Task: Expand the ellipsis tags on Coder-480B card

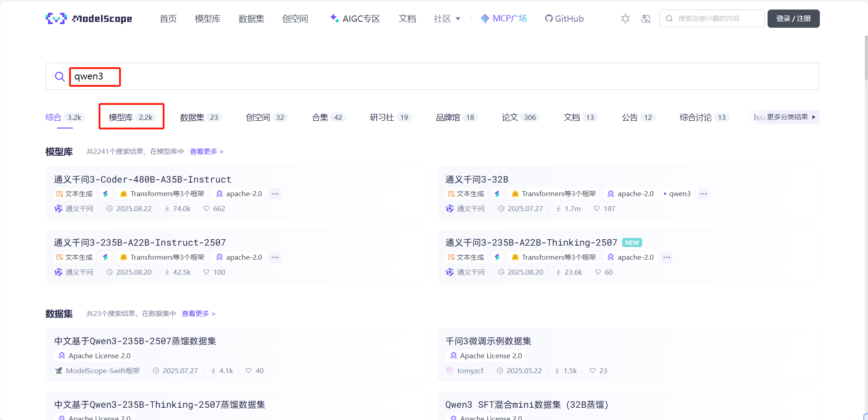Action: click(274, 193)
